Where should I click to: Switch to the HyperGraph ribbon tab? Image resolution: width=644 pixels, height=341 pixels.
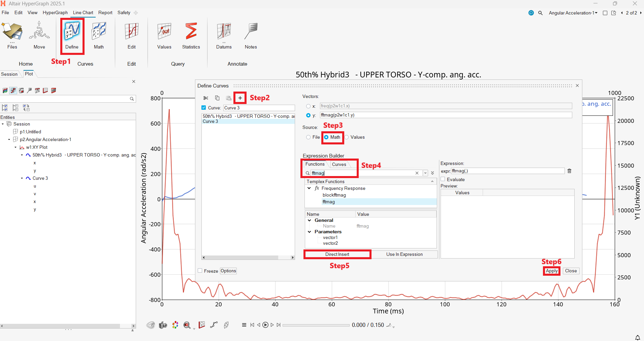tap(55, 13)
